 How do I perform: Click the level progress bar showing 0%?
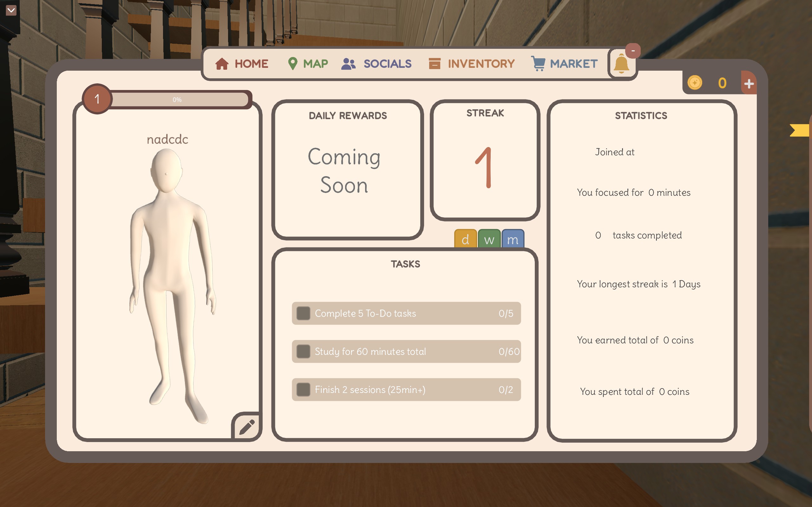(177, 99)
